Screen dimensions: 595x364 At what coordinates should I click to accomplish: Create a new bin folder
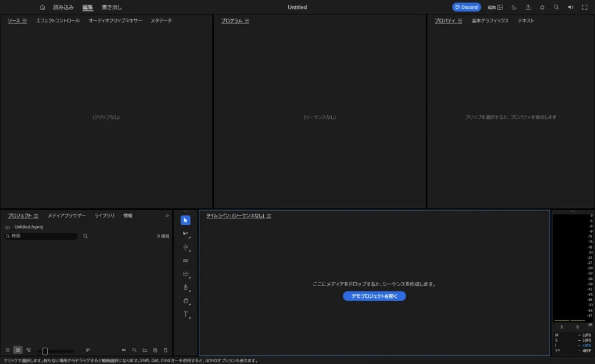pos(145,350)
